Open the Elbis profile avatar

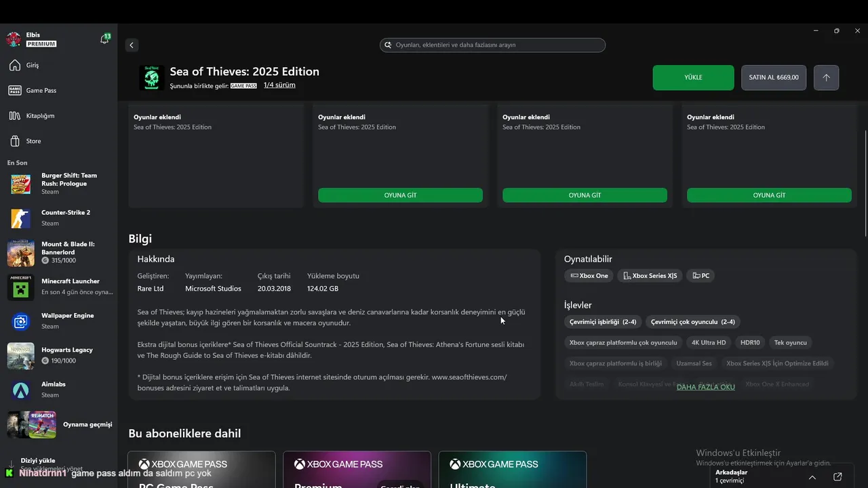coord(14,39)
